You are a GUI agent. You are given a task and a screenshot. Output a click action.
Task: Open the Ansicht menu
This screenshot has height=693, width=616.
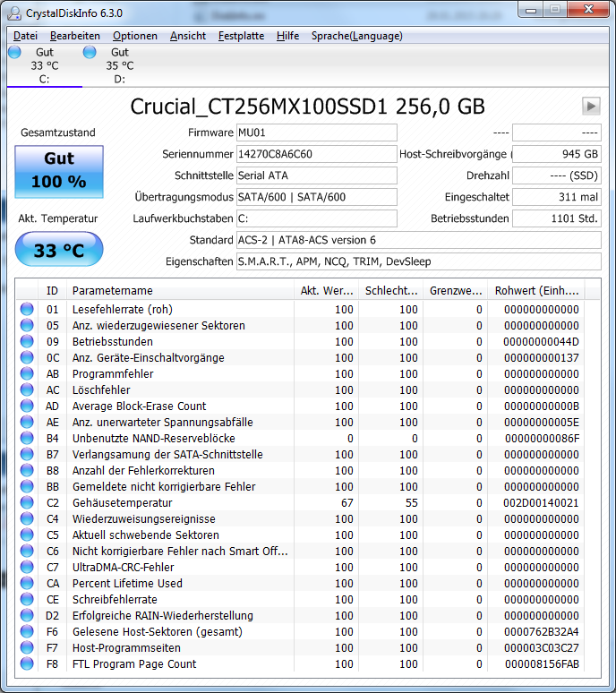[188, 36]
